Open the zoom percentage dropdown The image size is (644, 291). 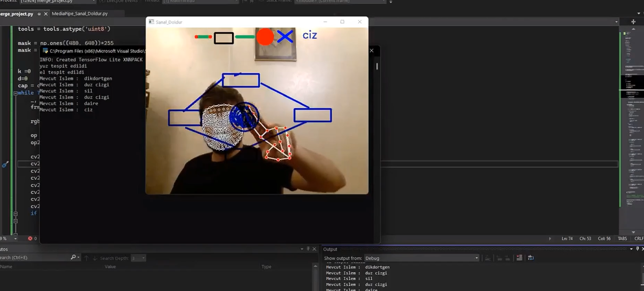tap(15, 238)
